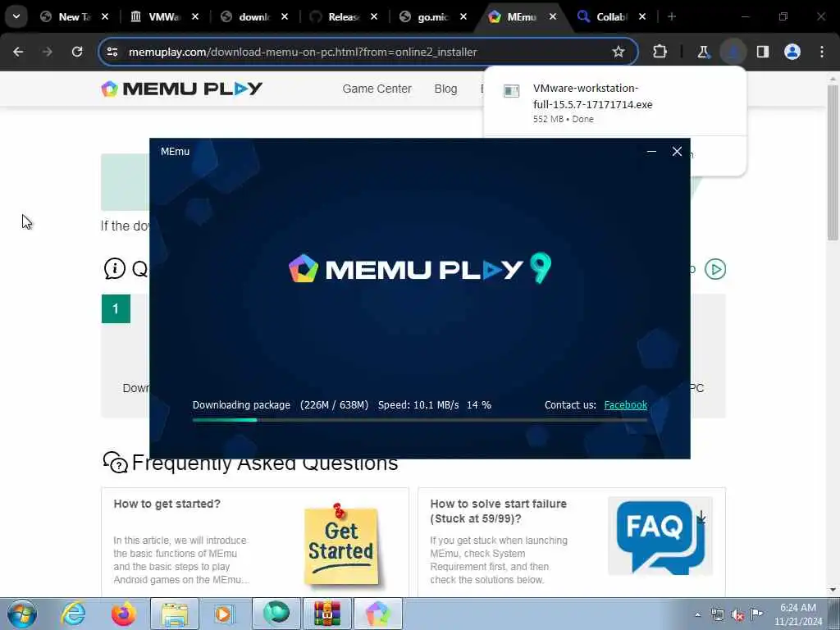Open the Blog menu item
Screen dimensions: 840x630
(x=445, y=89)
